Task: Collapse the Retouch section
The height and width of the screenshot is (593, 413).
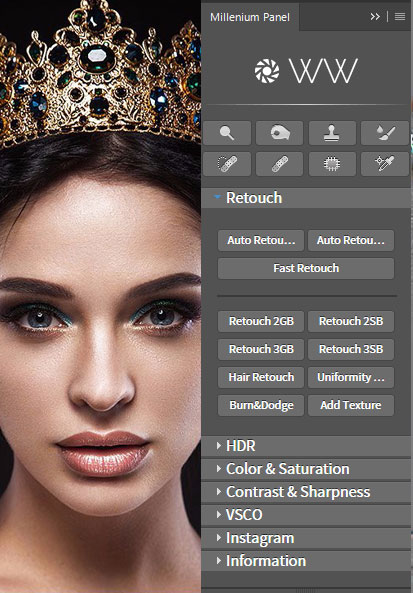Action: click(x=217, y=197)
